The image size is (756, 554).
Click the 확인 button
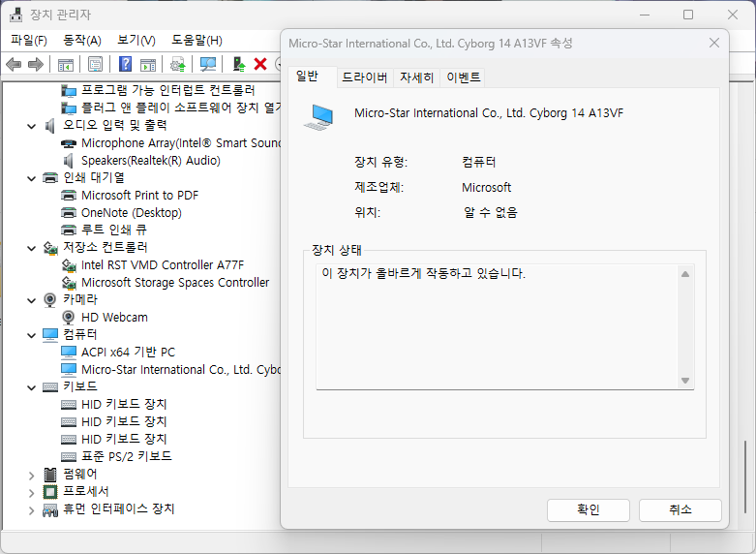(x=589, y=510)
